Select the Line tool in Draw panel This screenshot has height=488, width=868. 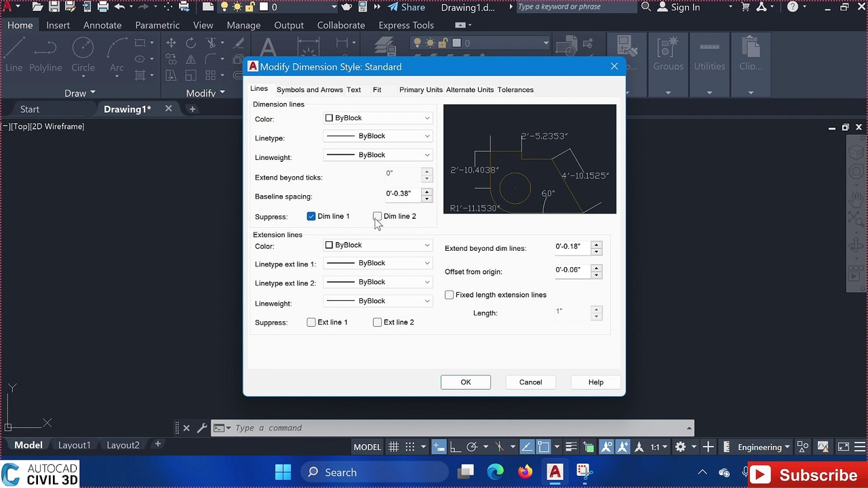[14, 54]
